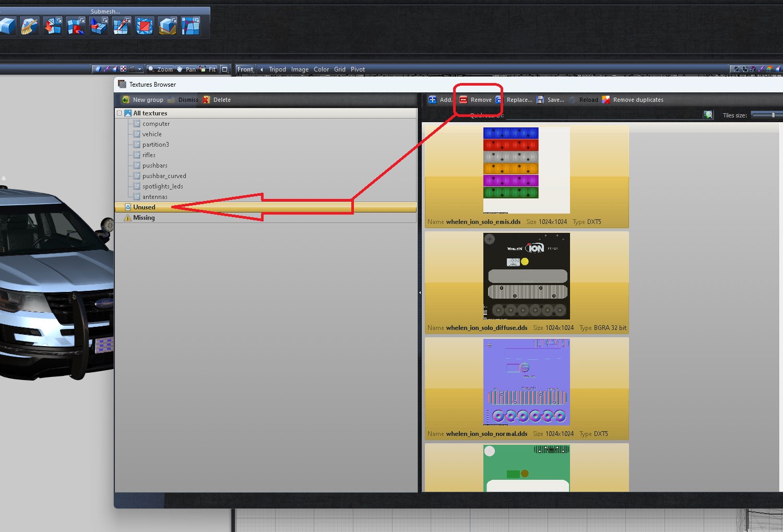Click the Add texture plus icon
Screen dimensions: 783x532
(x=433, y=100)
